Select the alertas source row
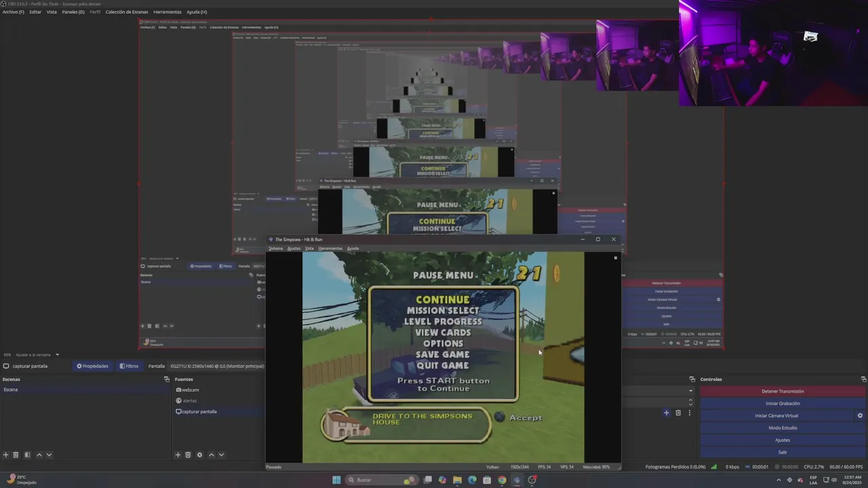This screenshot has height=488, width=868. (x=219, y=401)
